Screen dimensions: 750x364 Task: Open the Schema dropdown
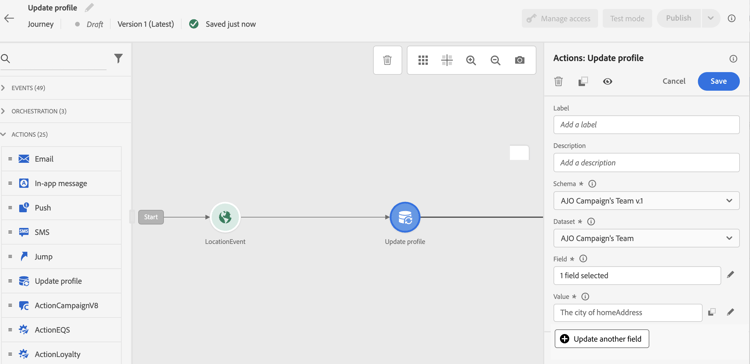(x=646, y=200)
